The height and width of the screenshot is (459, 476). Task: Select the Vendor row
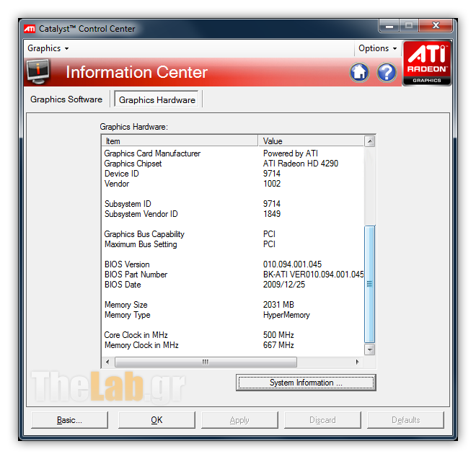pos(232,184)
